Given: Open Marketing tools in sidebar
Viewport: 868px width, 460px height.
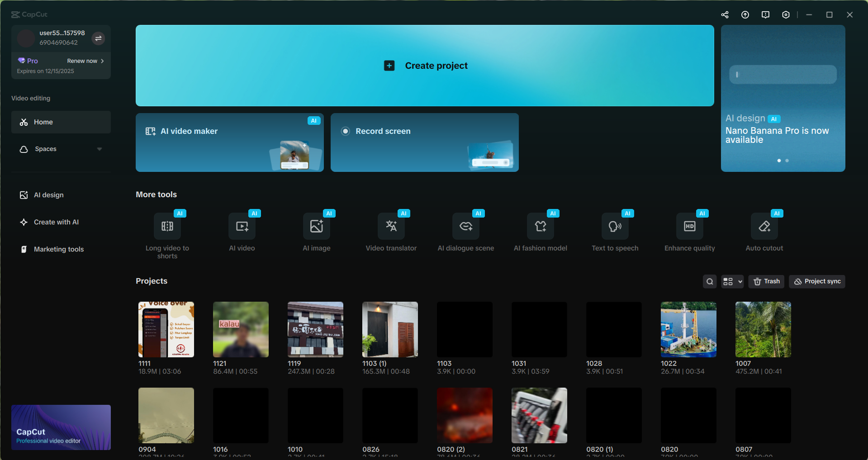Looking at the screenshot, I should (61, 249).
